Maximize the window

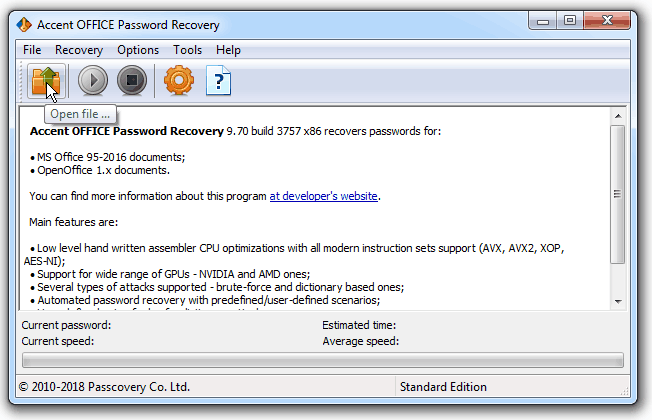(570, 20)
